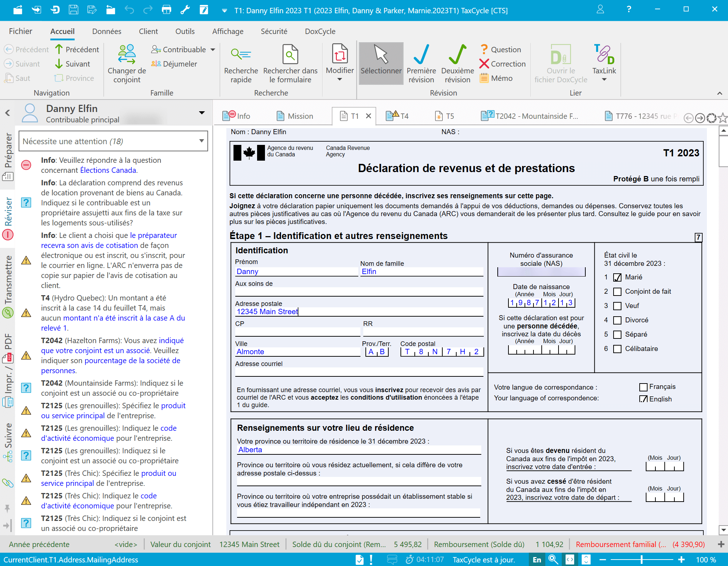Open the Nécessite une attention filter
The height and width of the screenshot is (566, 728).
coord(113,141)
